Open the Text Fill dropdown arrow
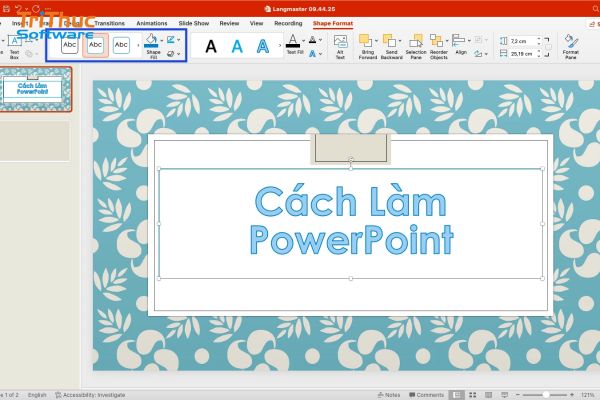600x400 pixels. pos(303,40)
